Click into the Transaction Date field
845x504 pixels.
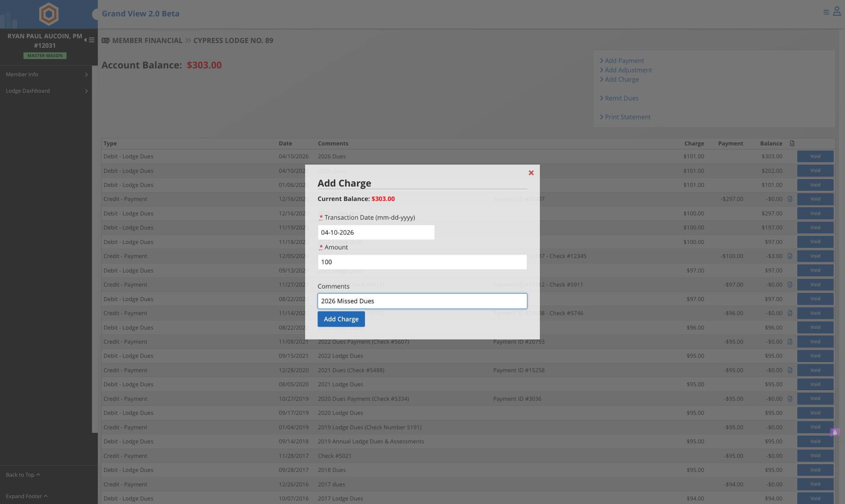(x=376, y=232)
